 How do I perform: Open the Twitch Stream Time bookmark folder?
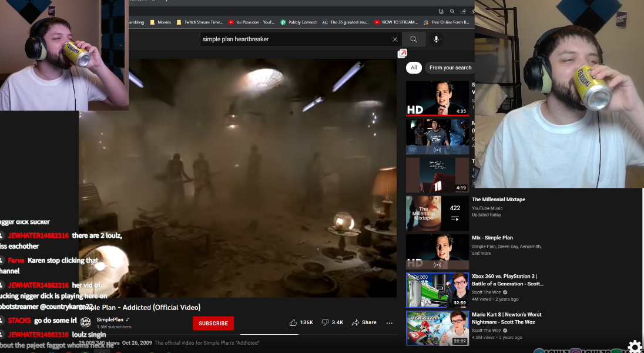pyautogui.click(x=200, y=22)
